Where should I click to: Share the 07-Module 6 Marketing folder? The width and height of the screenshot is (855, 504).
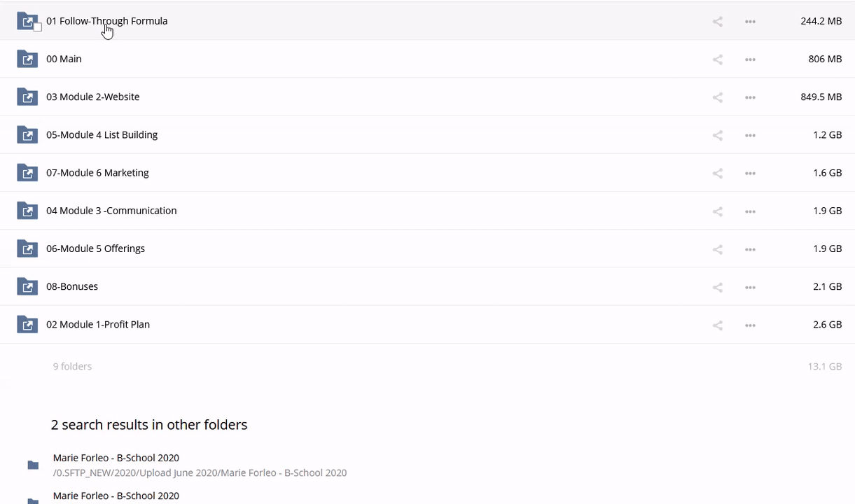717,173
